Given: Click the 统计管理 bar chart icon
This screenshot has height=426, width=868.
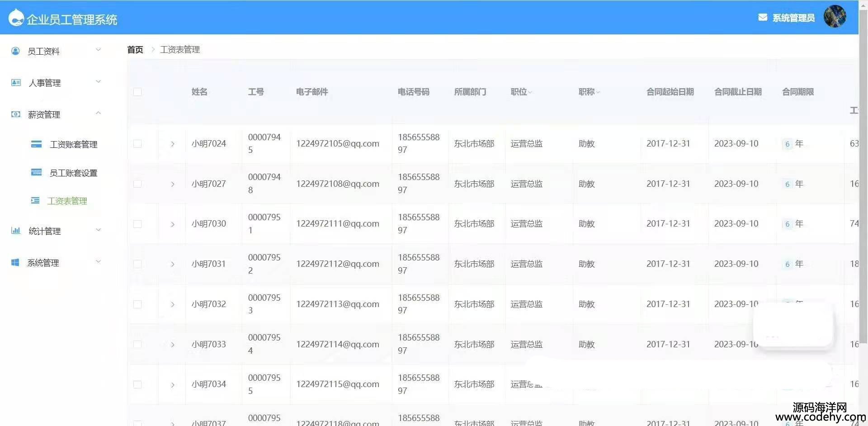Looking at the screenshot, I should click(16, 231).
